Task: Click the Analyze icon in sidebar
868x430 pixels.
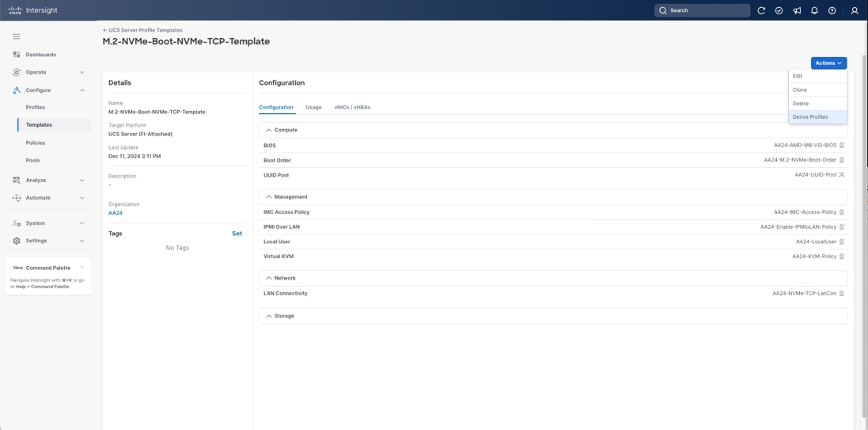Action: 17,180
